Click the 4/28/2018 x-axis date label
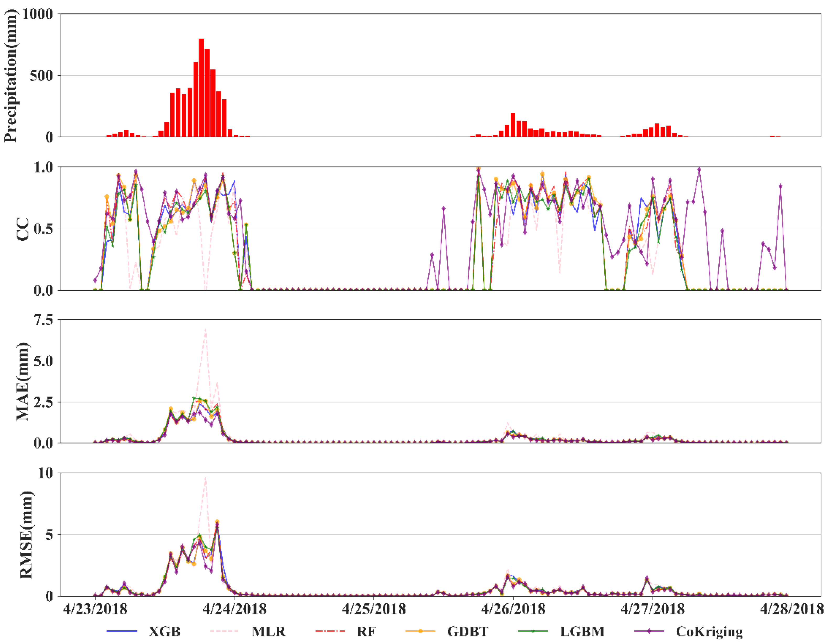The image size is (834, 644). pyautogui.click(x=792, y=609)
